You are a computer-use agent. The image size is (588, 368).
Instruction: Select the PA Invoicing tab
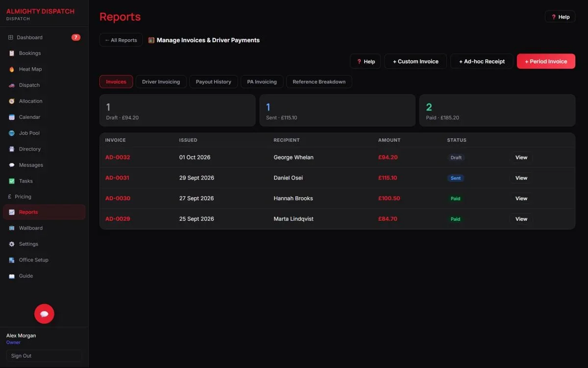[262, 82]
